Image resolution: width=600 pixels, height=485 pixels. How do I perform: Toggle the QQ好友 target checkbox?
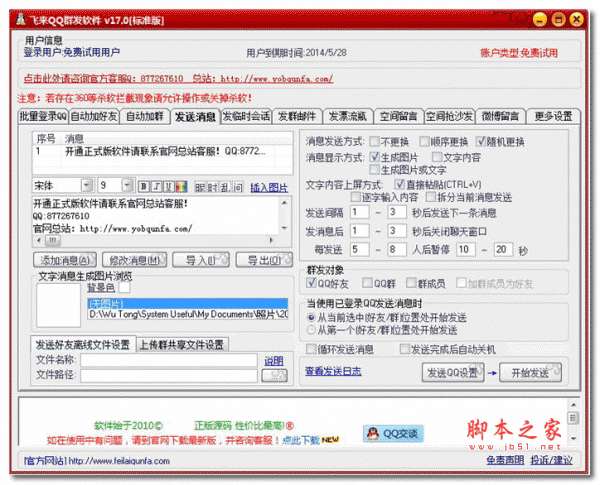pyautogui.click(x=311, y=283)
